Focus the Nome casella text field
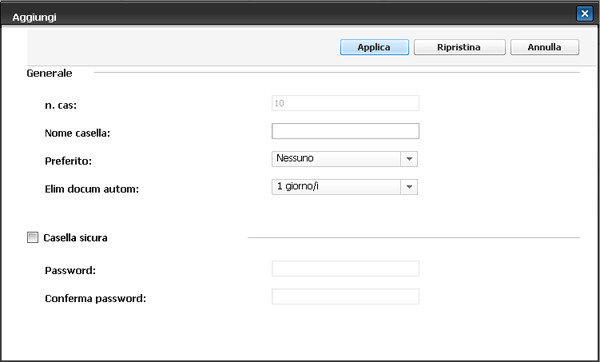The height and width of the screenshot is (362, 600). pyautogui.click(x=345, y=131)
